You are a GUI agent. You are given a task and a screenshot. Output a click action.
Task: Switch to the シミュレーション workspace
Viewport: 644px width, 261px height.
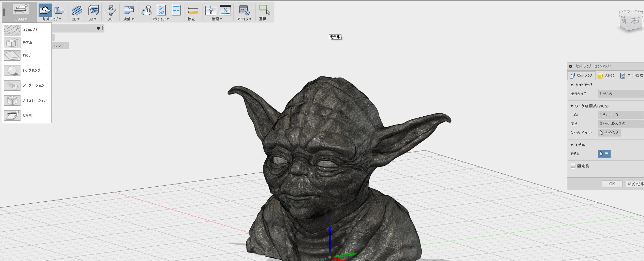(x=27, y=100)
